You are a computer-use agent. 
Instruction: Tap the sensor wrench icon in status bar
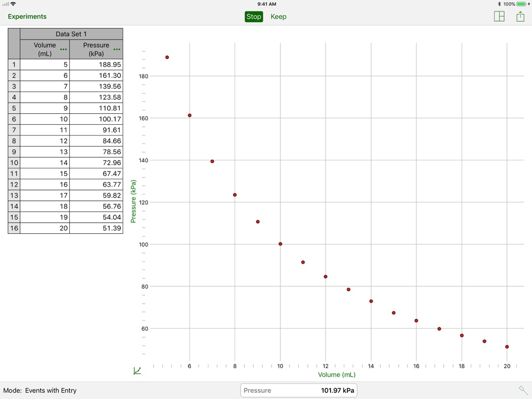click(x=523, y=390)
